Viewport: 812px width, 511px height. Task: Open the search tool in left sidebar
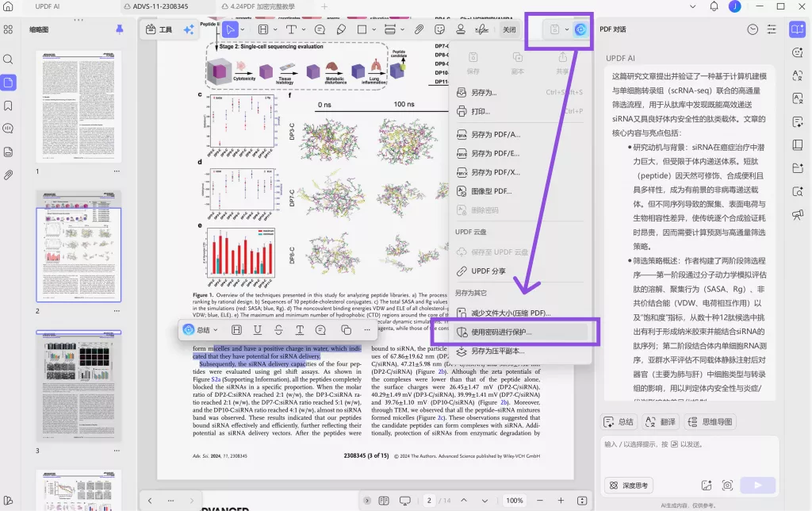[x=8, y=59]
